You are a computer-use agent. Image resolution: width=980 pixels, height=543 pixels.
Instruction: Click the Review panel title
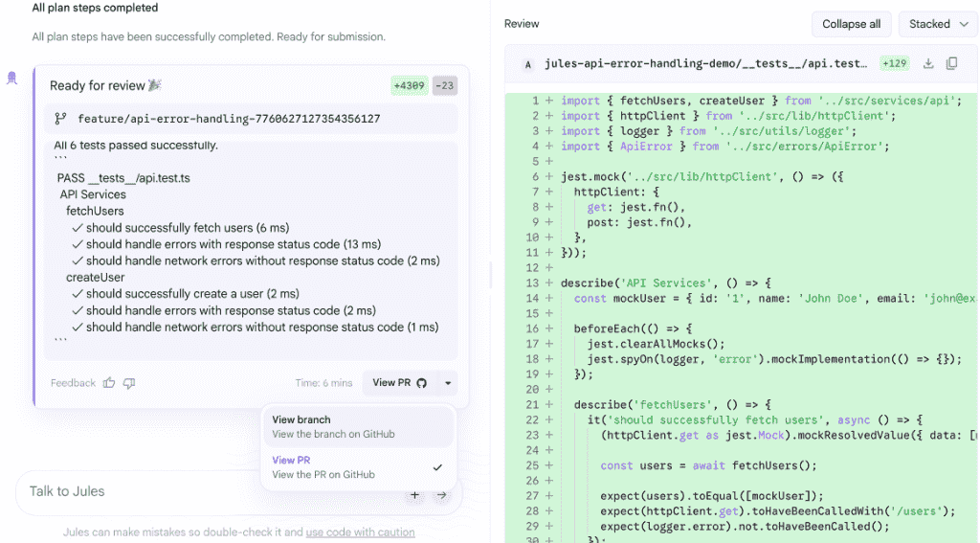point(522,24)
